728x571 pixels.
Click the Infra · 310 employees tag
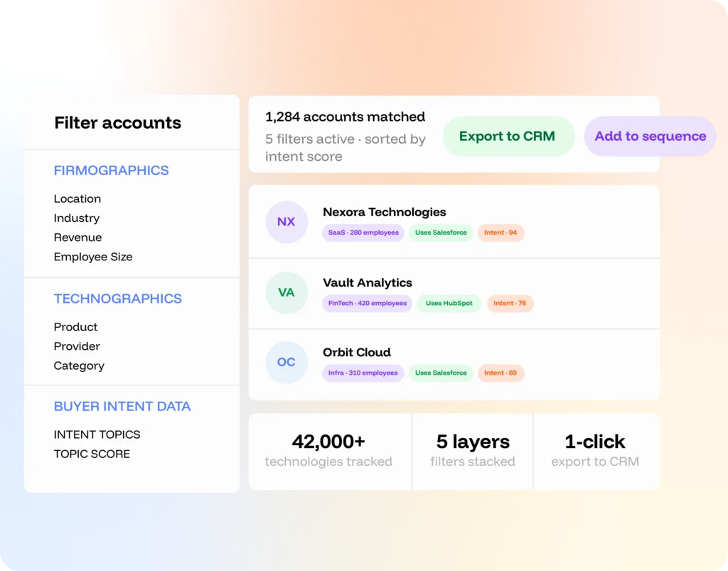tap(363, 373)
